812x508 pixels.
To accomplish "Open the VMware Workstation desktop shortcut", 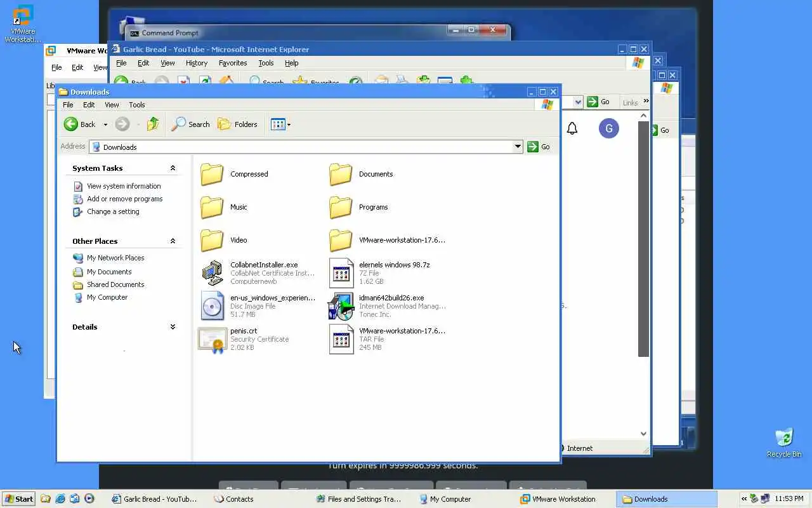I will pos(23,23).
